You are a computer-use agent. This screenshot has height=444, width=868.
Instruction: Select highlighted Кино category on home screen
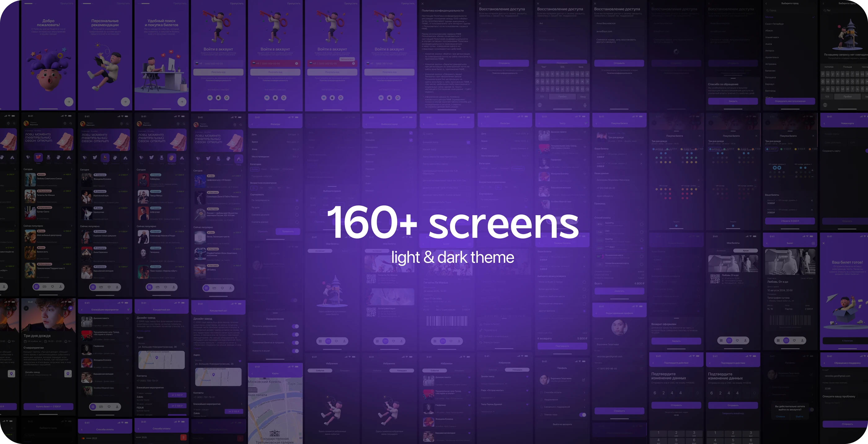coord(38,158)
